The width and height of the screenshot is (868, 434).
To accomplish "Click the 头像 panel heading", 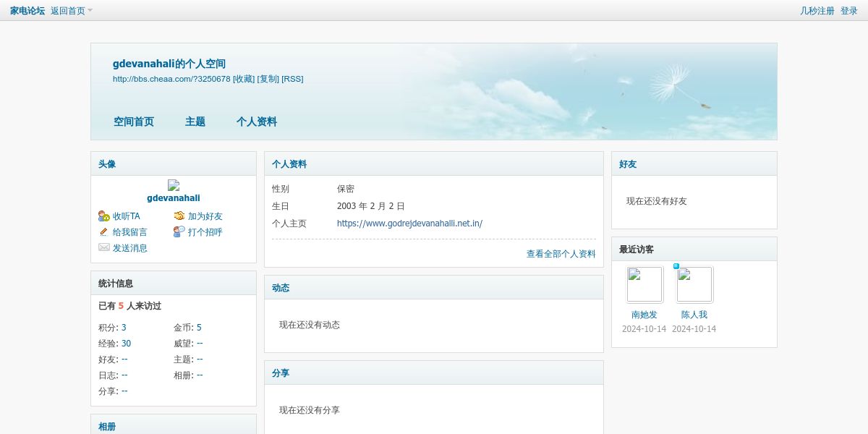I will click(107, 164).
